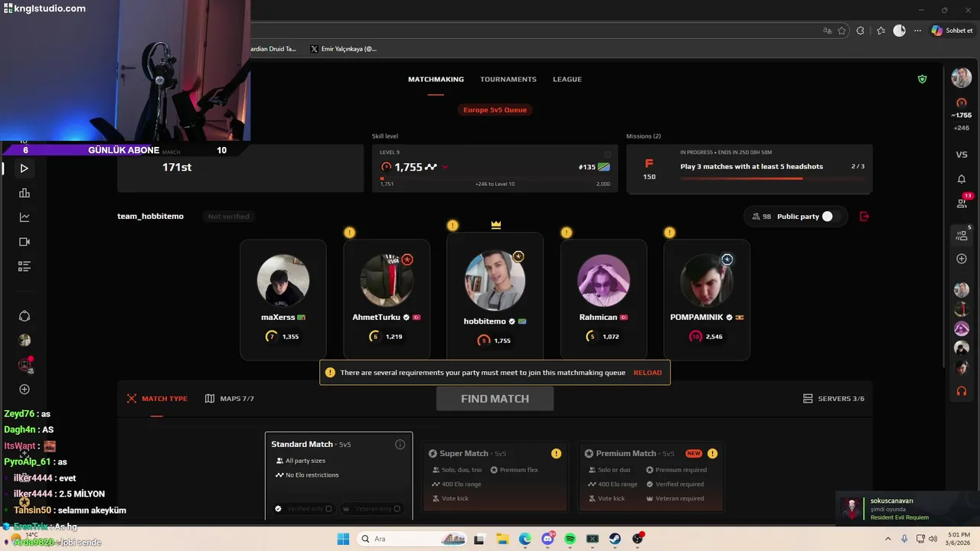This screenshot has width=980, height=551.
Task: Click the Sohbet et Copilot button
Action: click(952, 31)
